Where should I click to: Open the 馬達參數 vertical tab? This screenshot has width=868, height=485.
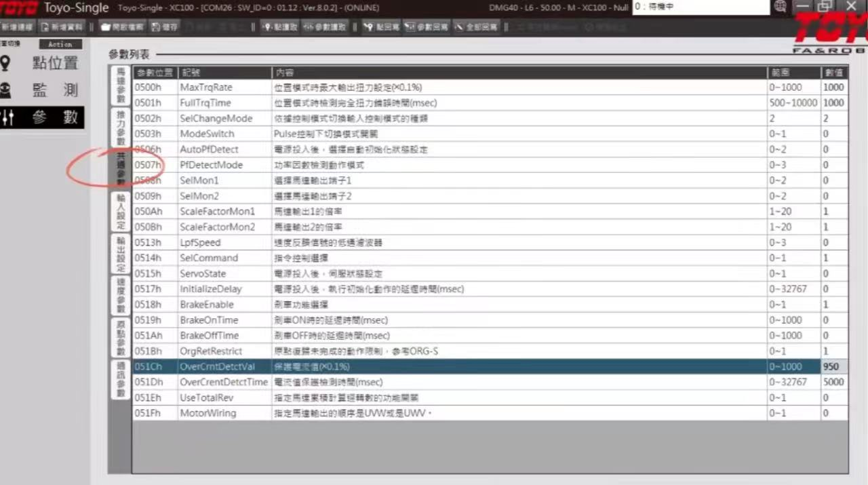tap(120, 85)
